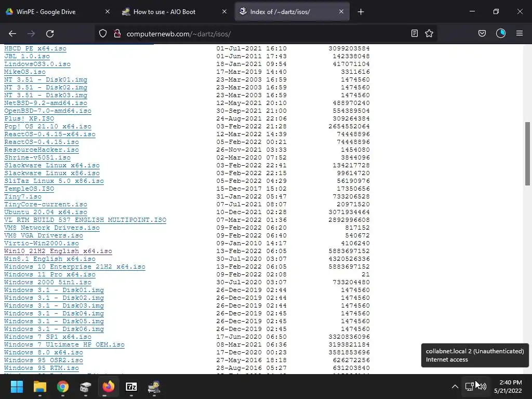Viewport: 532px width, 399px height.
Task: Click the page vertical scrollbar thumb
Action: 527,154
